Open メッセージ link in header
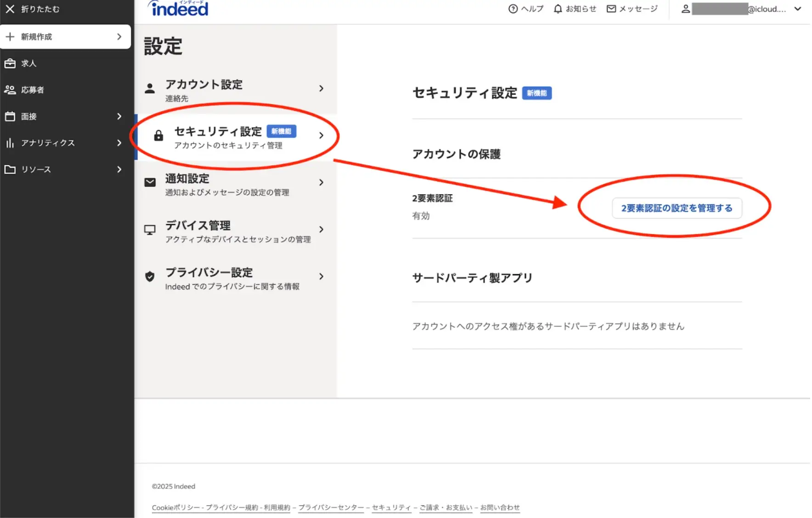812x518 pixels. coord(638,9)
